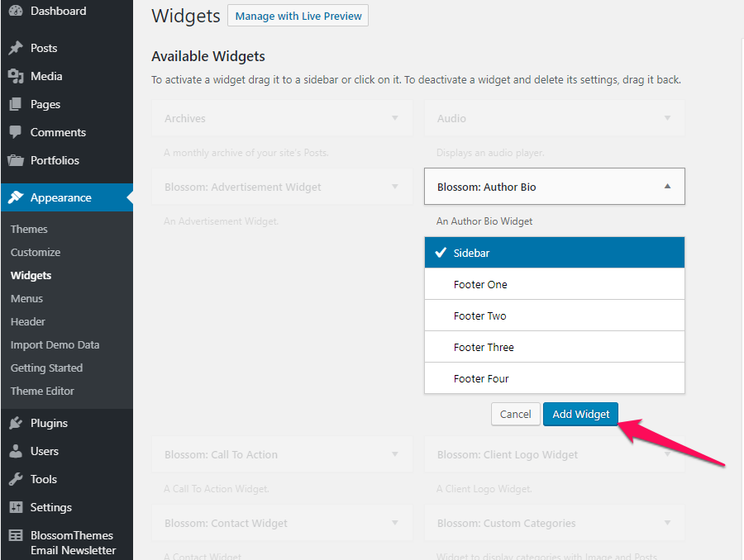Click Import Demo Data
This screenshot has height=560, width=744.
point(55,344)
